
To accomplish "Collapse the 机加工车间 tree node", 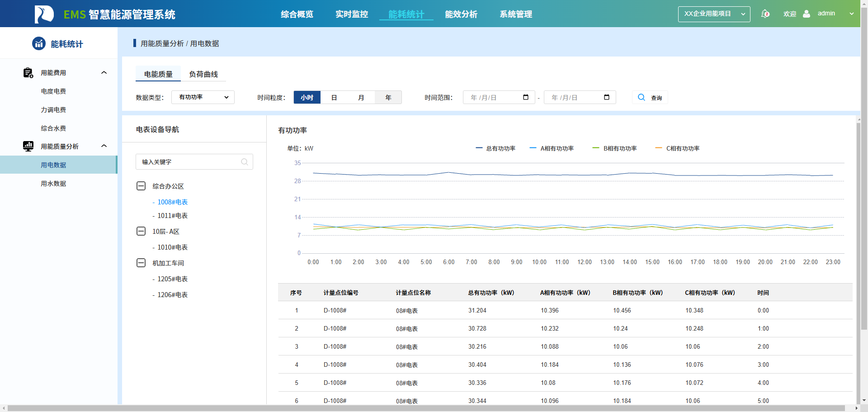I will click(x=141, y=263).
